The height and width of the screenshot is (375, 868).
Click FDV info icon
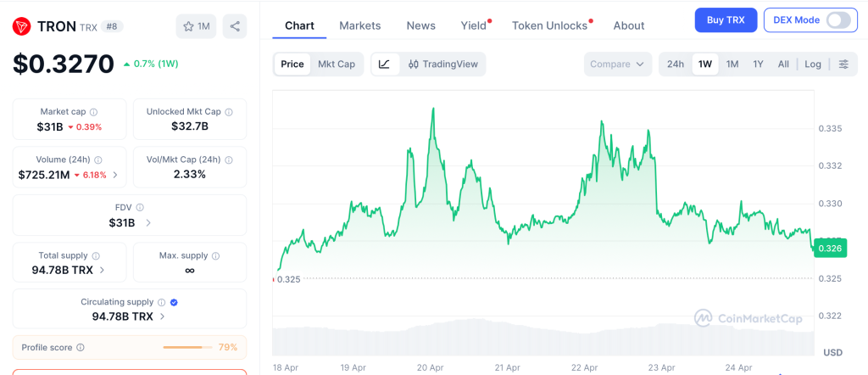tap(140, 207)
